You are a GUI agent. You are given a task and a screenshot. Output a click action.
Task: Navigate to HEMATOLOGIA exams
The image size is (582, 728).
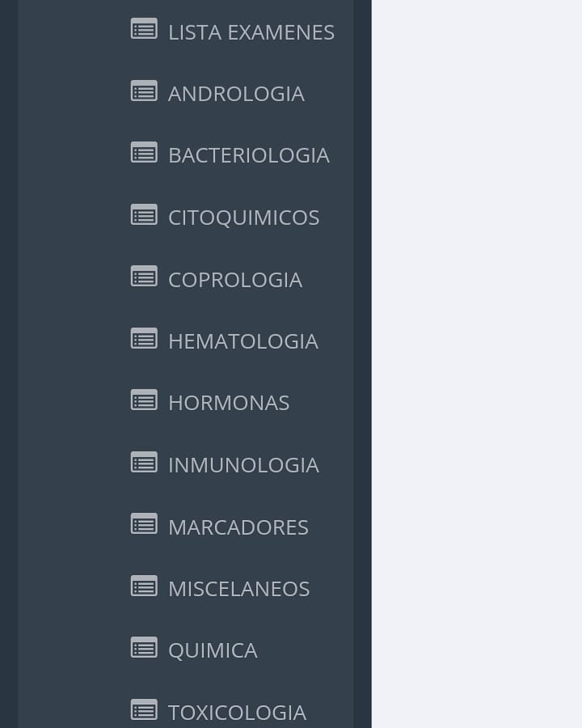tap(243, 341)
